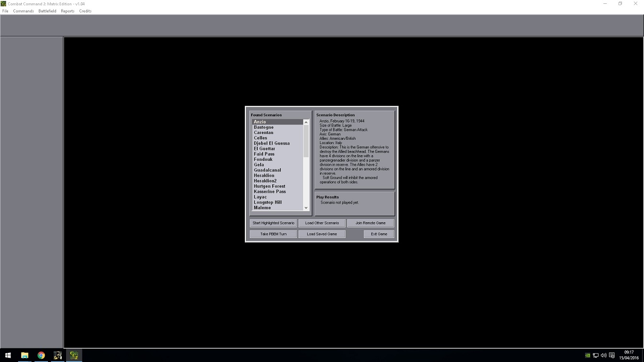Screen dimensions: 644x362
Task: Select the Anzio scenario
Action: (277, 122)
